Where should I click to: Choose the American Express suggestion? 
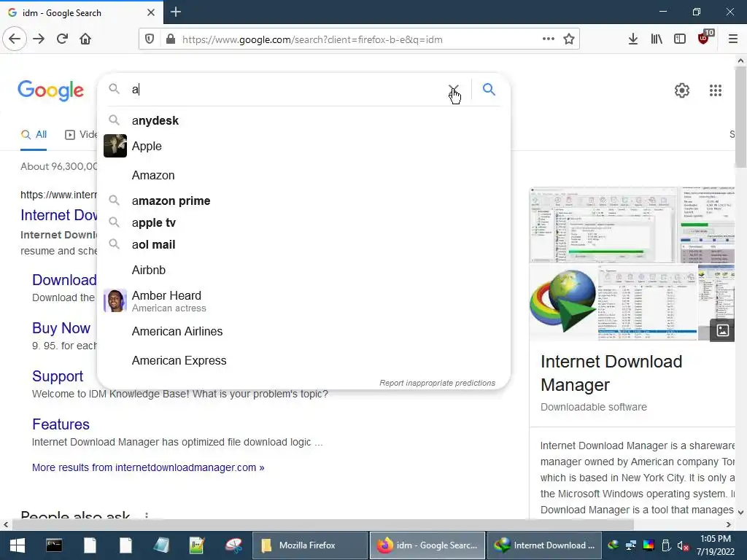click(303, 360)
